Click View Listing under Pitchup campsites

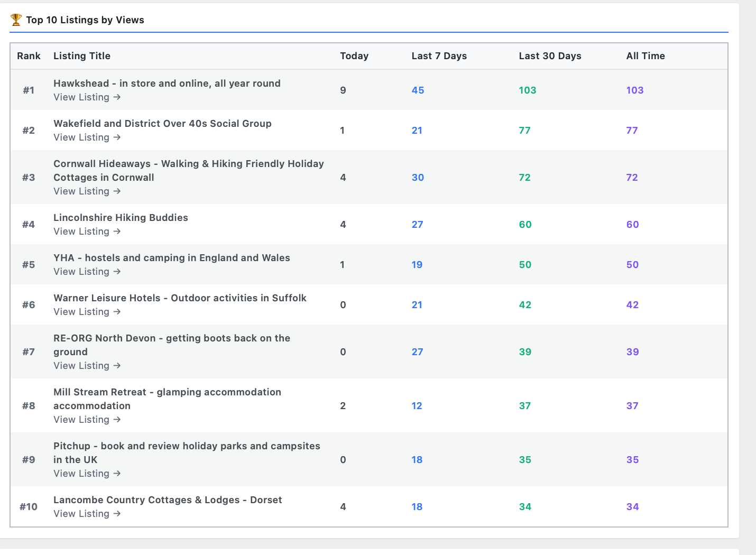(x=87, y=474)
